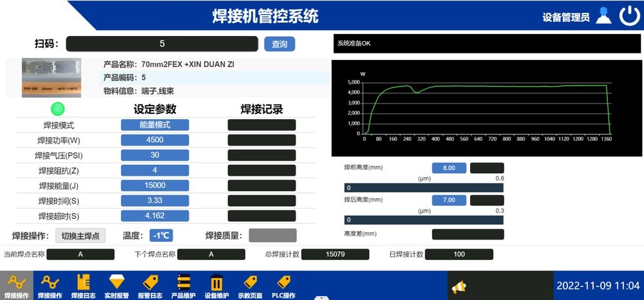Screen dimensions: 644x300
Task: Click the 焊接阻抗 value 4 field
Action: click(155, 171)
